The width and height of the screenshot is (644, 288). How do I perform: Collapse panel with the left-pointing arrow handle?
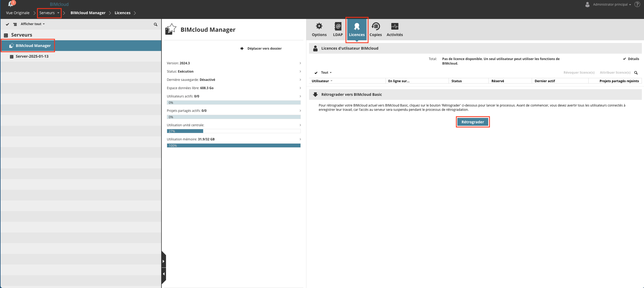[x=164, y=274]
